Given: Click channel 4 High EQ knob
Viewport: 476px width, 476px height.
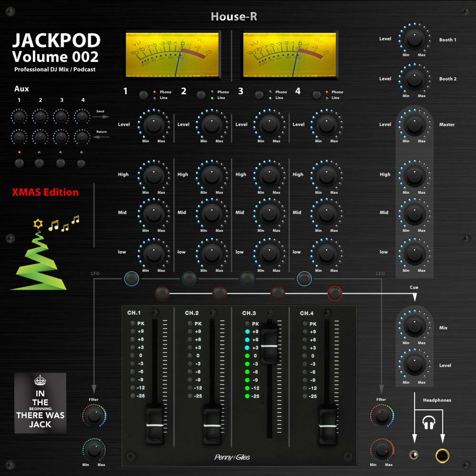Looking at the screenshot, I should pyautogui.click(x=326, y=176).
